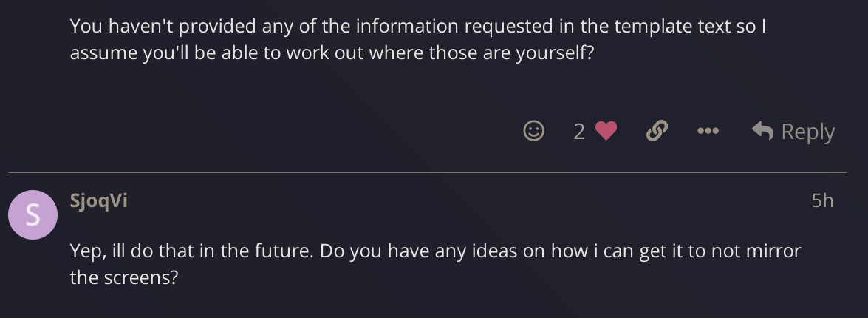Image resolution: width=868 pixels, height=318 pixels.
Task: Like the post with the heart icon
Action: click(x=606, y=131)
